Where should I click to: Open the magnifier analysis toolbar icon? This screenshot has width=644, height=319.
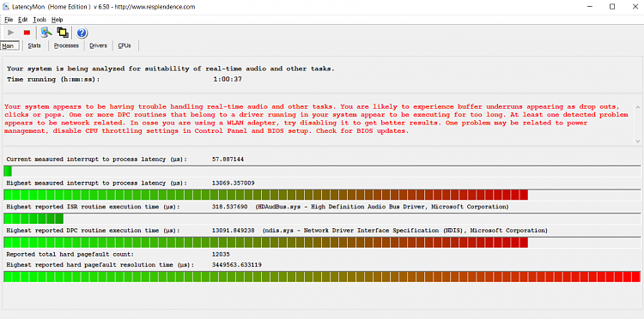pos(46,32)
